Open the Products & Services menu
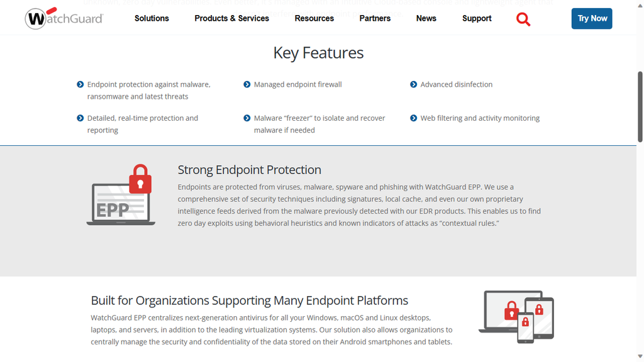644x362 pixels. tap(231, 18)
